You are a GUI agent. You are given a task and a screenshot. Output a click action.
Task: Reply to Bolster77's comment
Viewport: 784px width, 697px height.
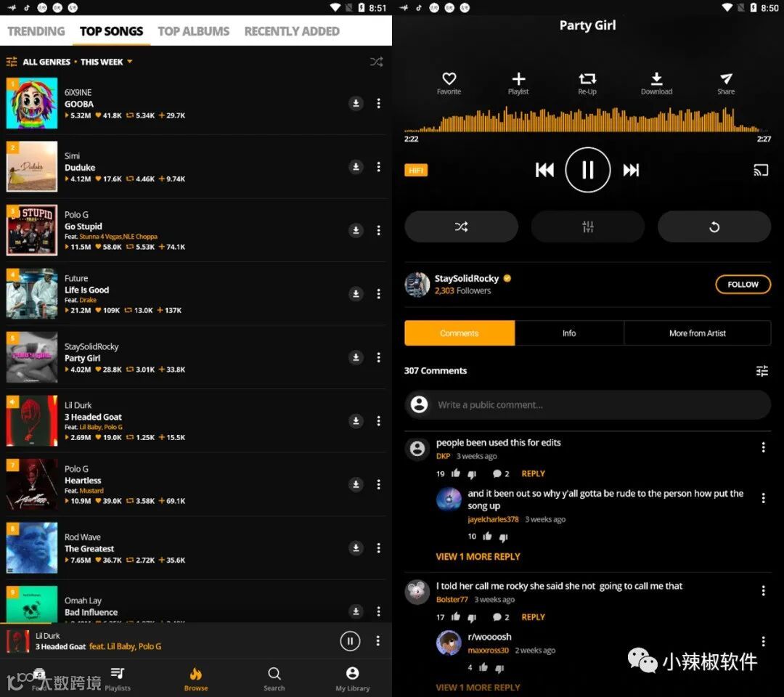533,617
